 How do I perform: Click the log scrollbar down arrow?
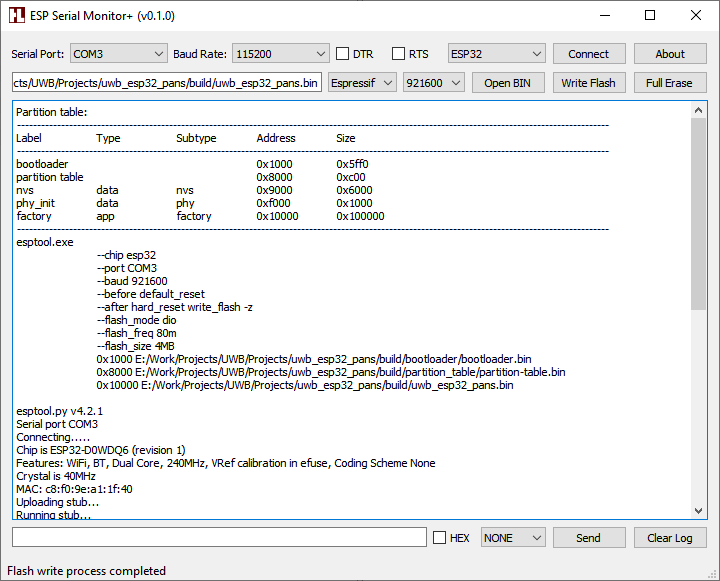(x=698, y=511)
